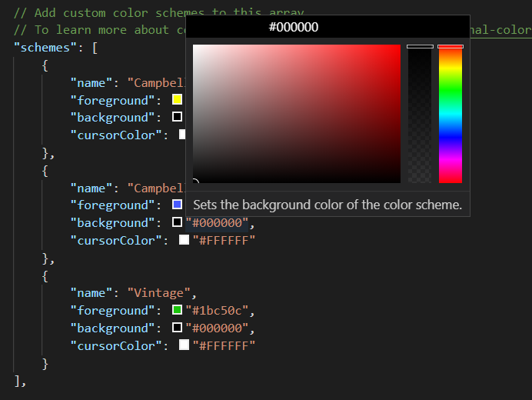Click the "Sets the background color" description text
The width and height of the screenshot is (532, 400).
(328, 205)
